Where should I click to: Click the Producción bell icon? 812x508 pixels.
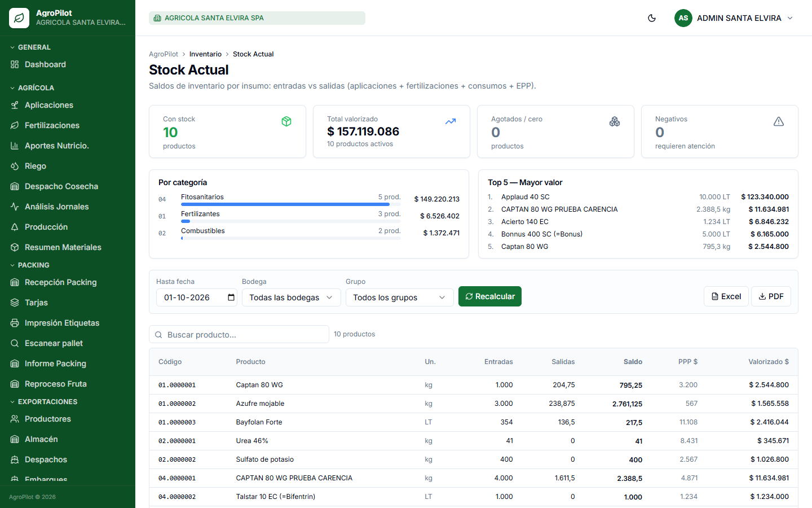pos(15,227)
